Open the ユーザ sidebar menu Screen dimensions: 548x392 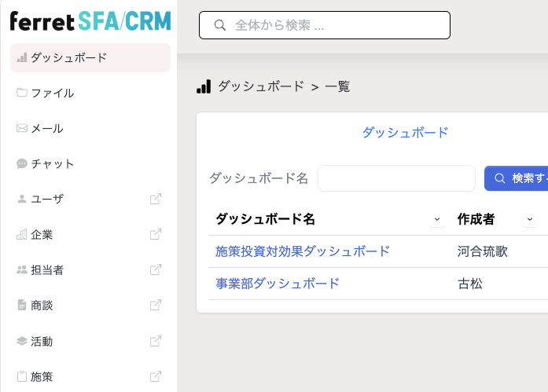tap(90, 199)
